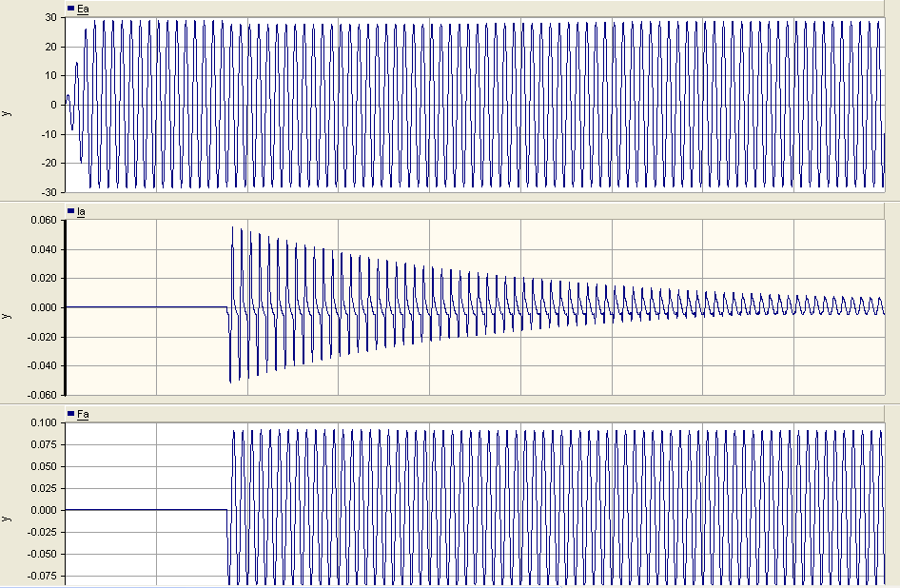Click the -10 tick on Ea axis
This screenshot has height=588, width=900.
49,134
